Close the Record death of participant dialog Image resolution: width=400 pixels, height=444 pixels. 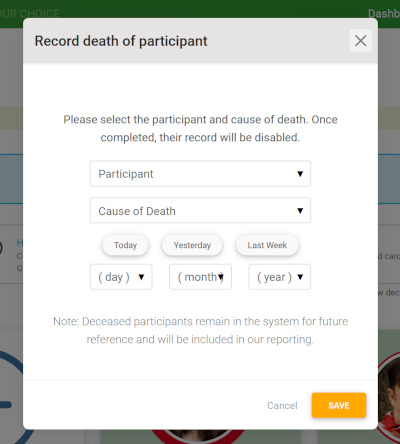click(x=360, y=41)
